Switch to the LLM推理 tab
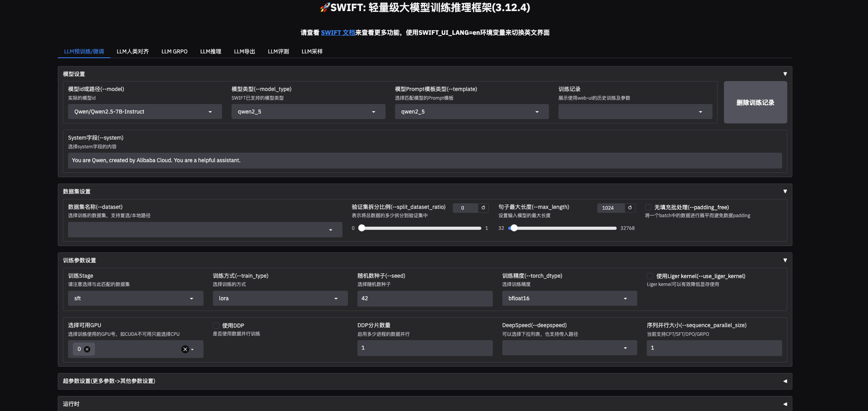Viewport: 868px width, 411px height. [x=211, y=51]
